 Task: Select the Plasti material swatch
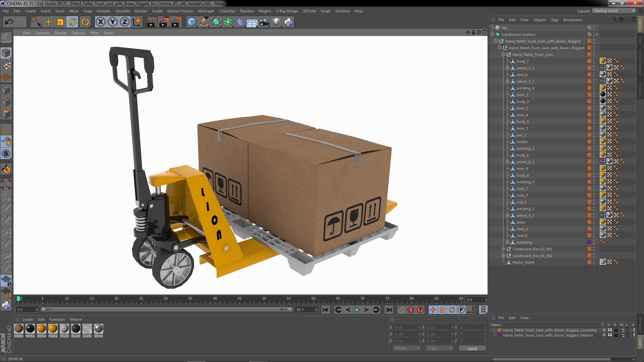(64, 331)
